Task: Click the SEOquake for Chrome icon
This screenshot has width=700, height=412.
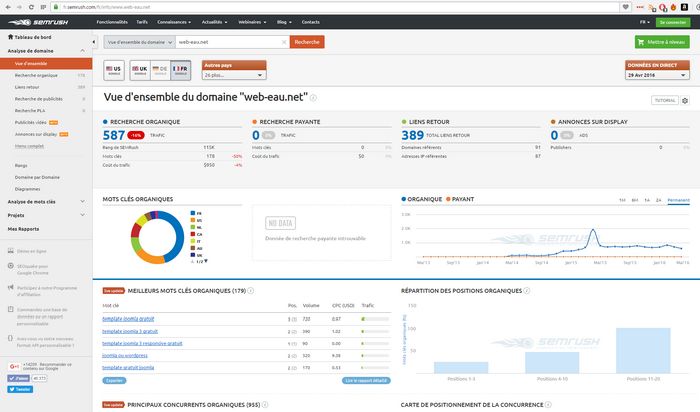Action: click(x=11, y=266)
